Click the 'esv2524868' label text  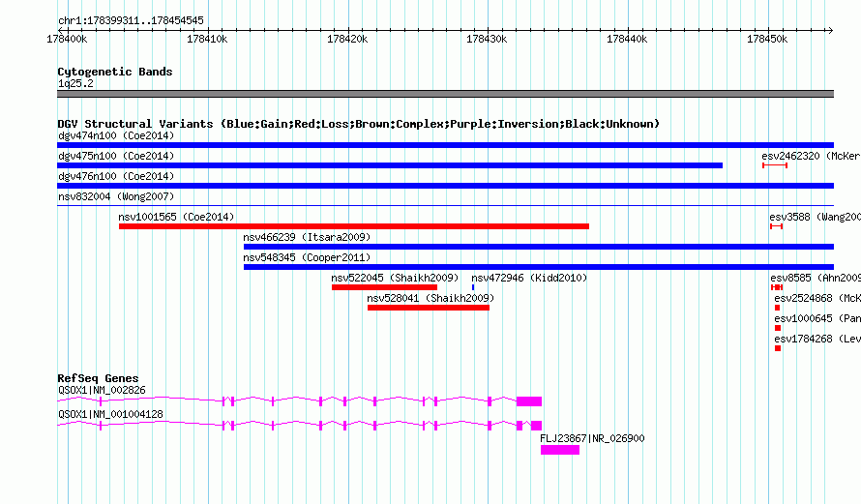pos(803,298)
